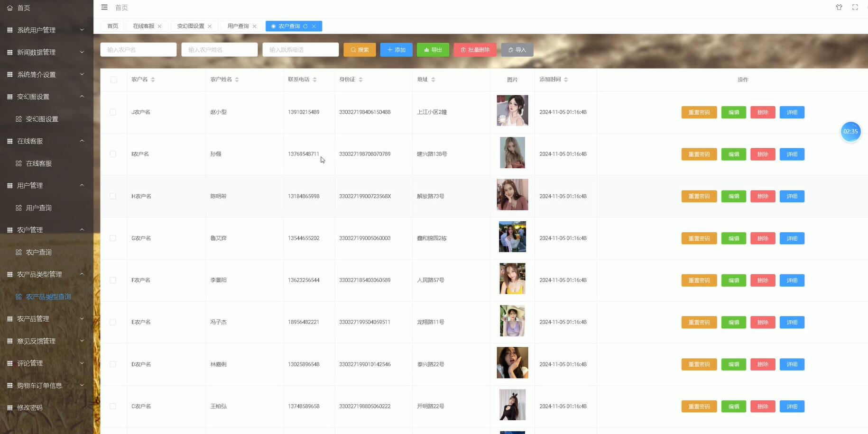Sort by 联系电话 column arrows
This screenshot has height=434, width=868.
click(x=314, y=80)
